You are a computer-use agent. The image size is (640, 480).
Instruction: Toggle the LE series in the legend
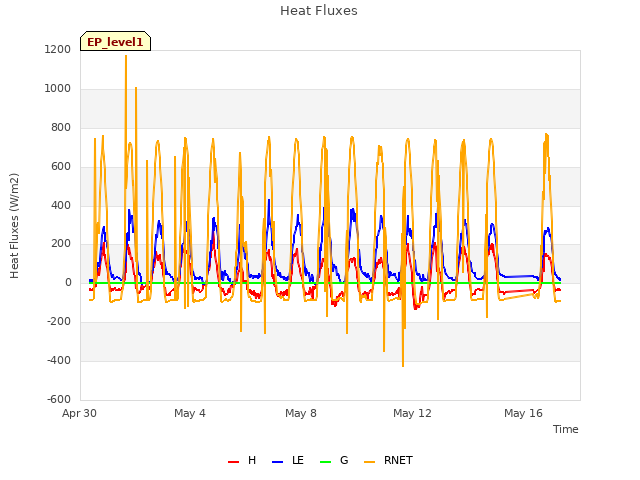click(x=288, y=460)
